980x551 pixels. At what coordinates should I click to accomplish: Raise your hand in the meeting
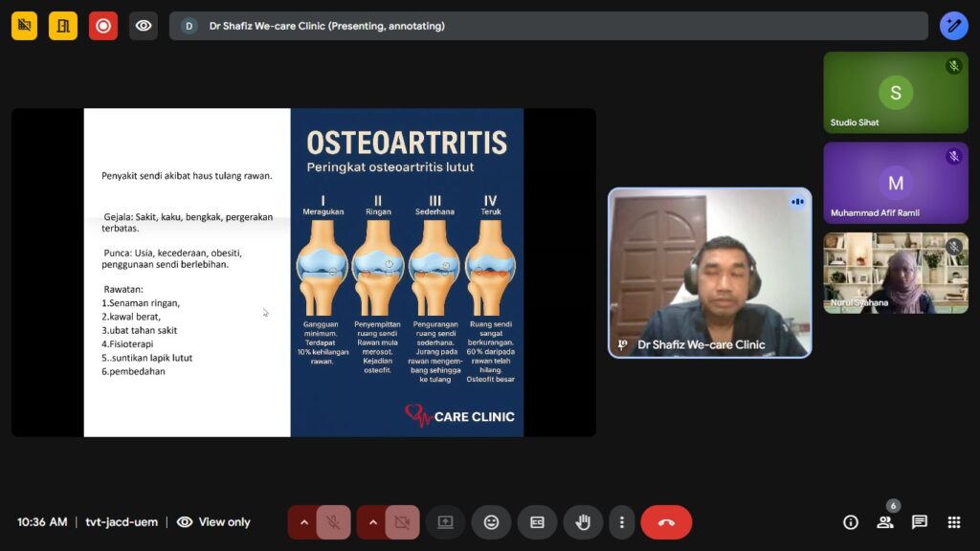coord(583,522)
